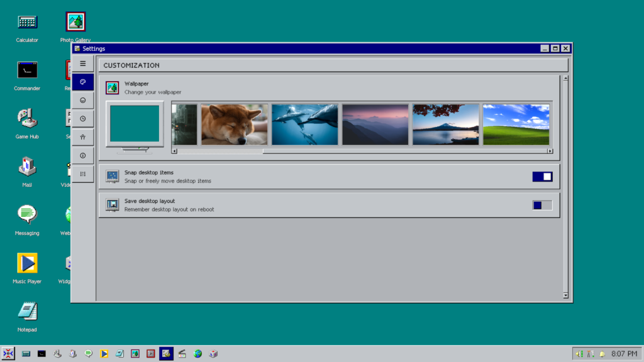Select the palette customization icon in sidebar
The image size is (644, 362).
83,82
